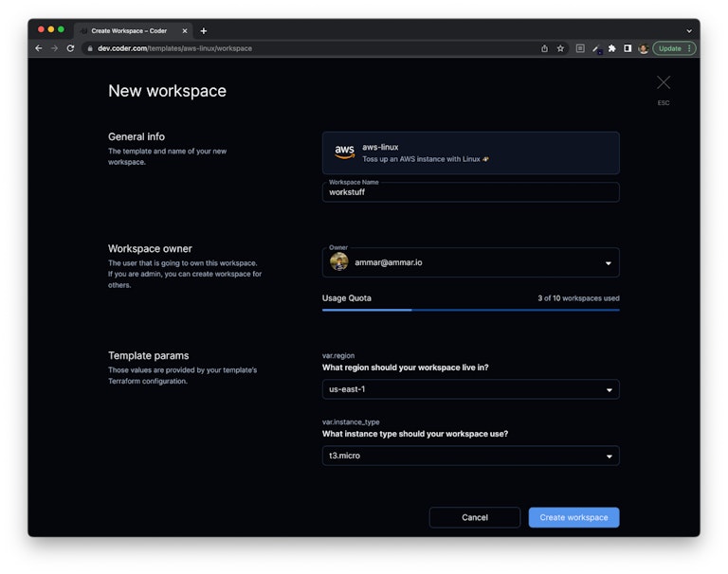The height and width of the screenshot is (574, 728).
Task: Click the browser forward arrow
Action: 54,48
